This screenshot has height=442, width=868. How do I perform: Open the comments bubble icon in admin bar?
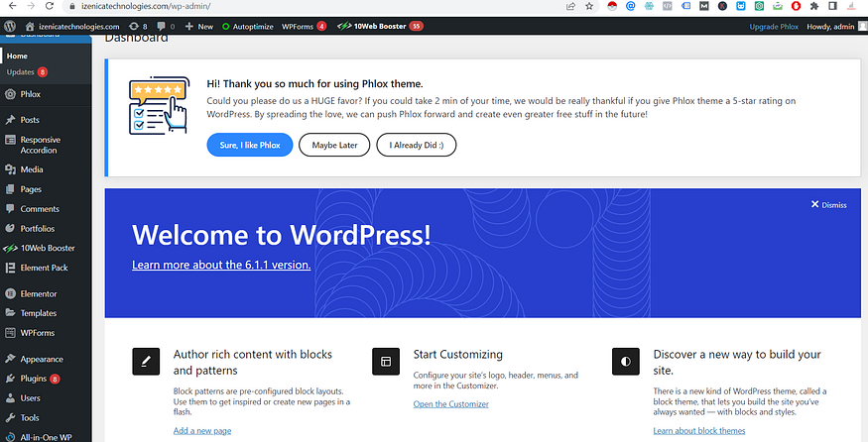(162, 26)
